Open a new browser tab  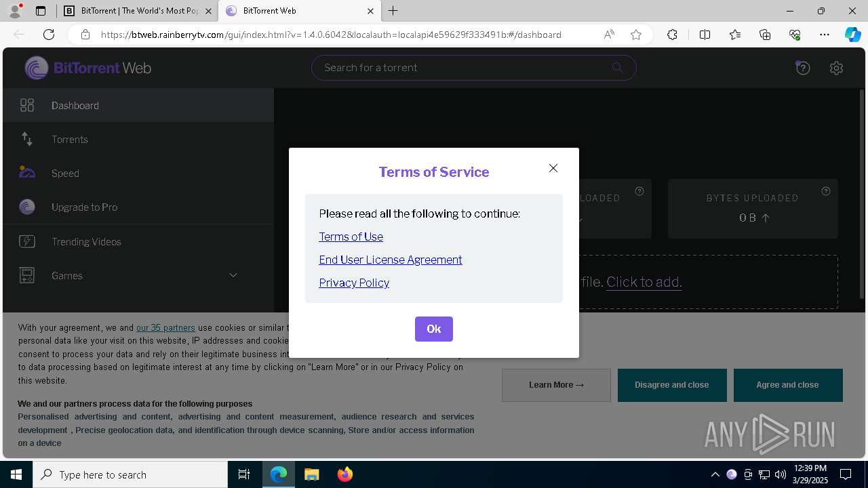pyautogui.click(x=393, y=11)
